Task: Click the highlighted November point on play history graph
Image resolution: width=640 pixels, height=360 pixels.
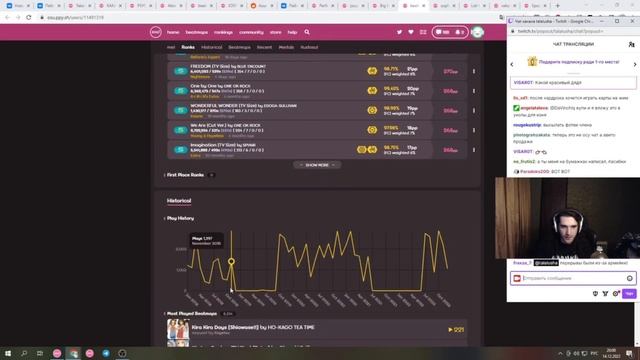Action: tap(231, 261)
